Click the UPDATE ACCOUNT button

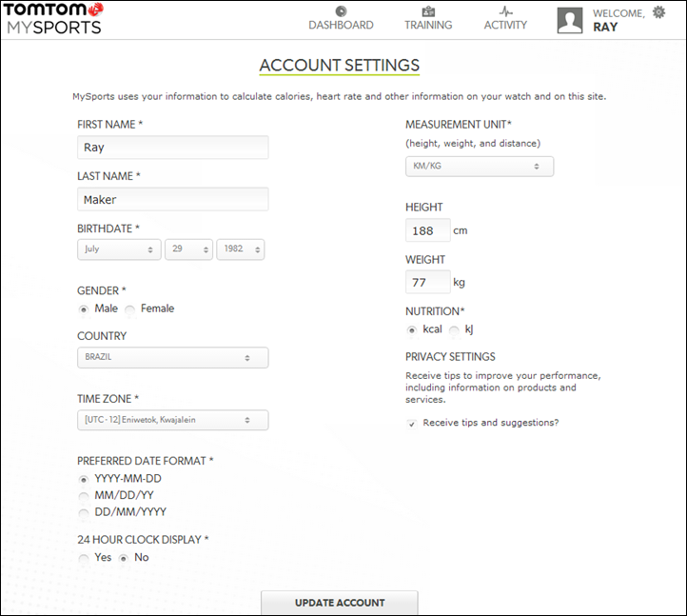[x=340, y=603]
